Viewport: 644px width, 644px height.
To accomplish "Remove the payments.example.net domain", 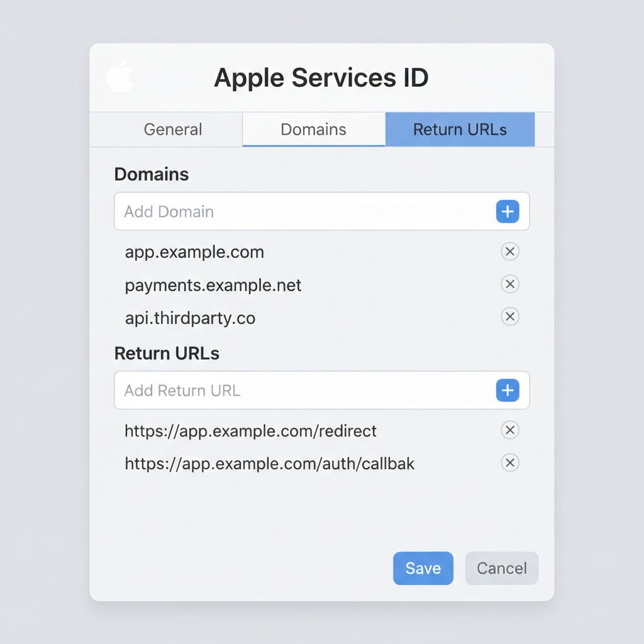I will (510, 284).
